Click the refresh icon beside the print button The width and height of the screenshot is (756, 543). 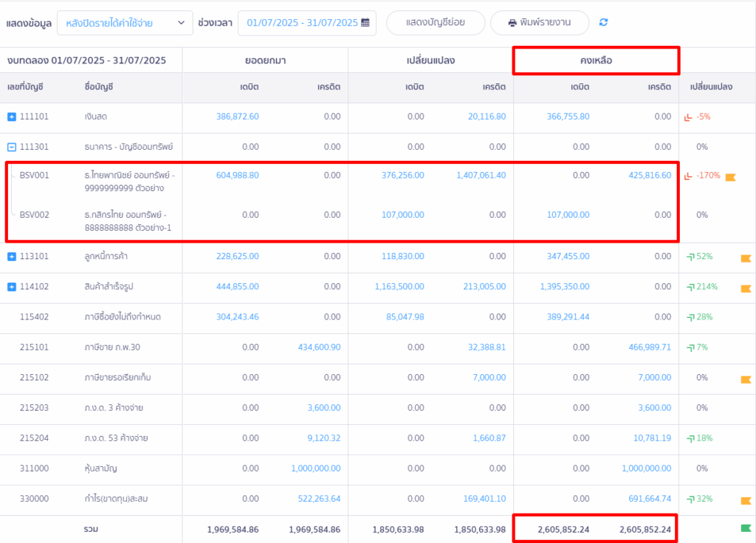click(603, 23)
